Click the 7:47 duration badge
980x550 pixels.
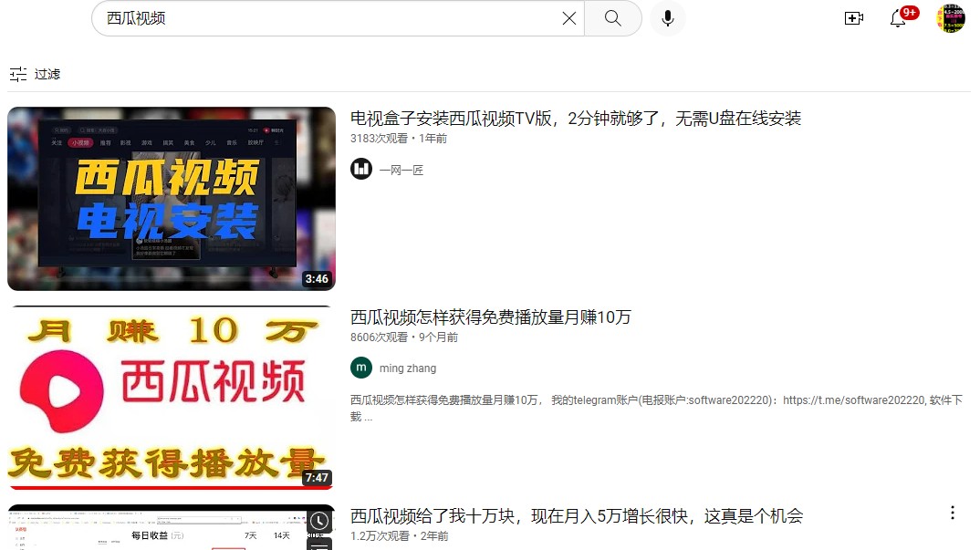click(x=317, y=478)
